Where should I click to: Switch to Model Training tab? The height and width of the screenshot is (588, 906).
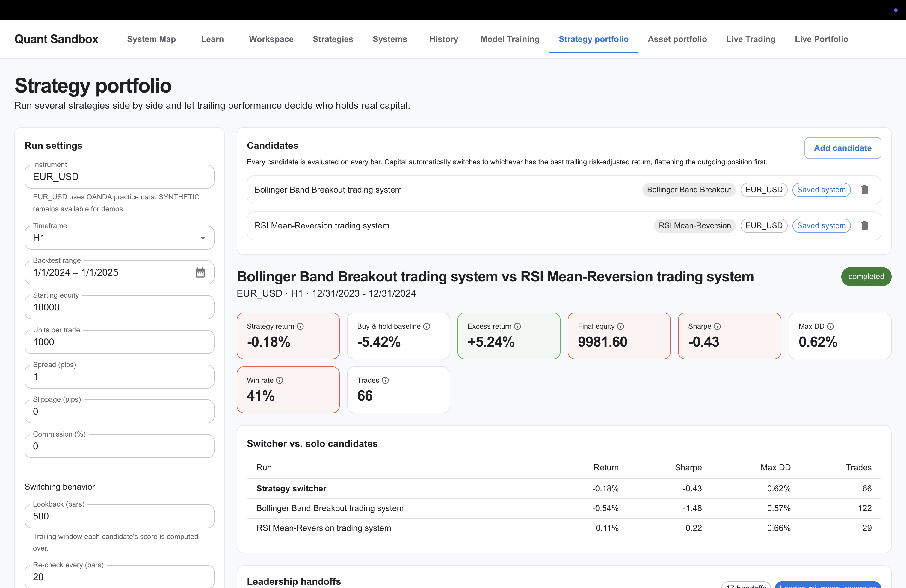(510, 39)
